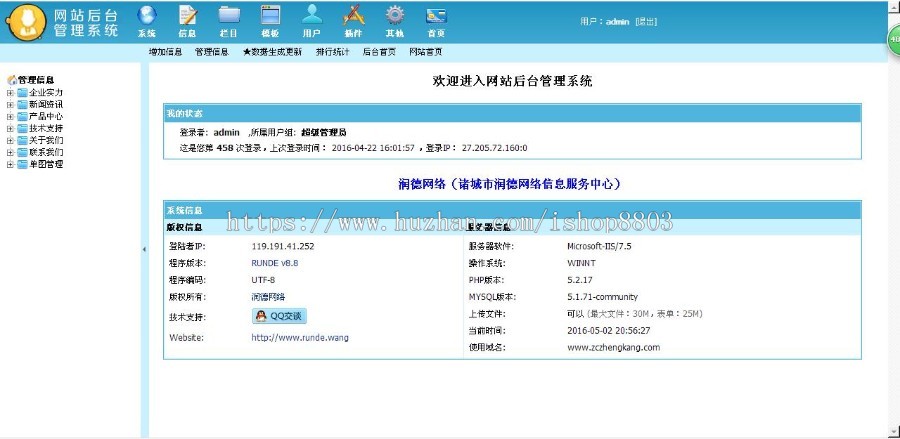
Task: Click the UTF-8 encoding value
Action: click(263, 281)
